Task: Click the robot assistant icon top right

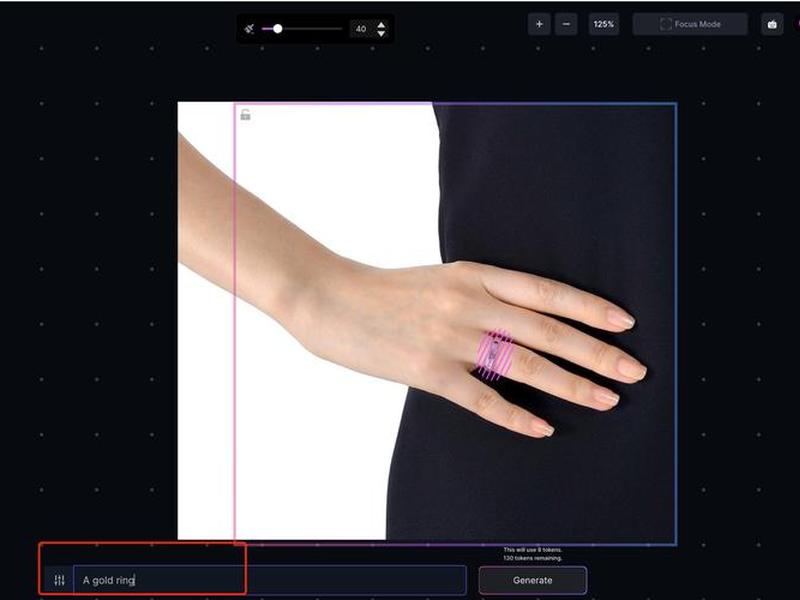Action: pyautogui.click(x=772, y=24)
